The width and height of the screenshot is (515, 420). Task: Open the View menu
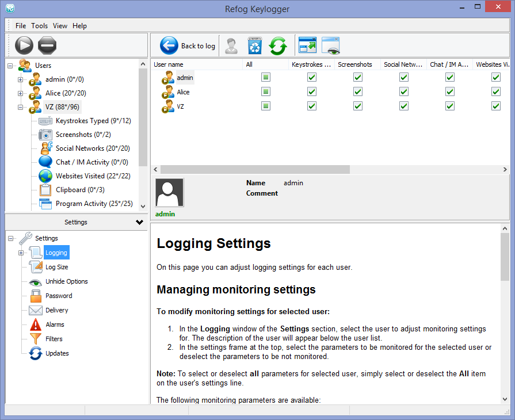pos(60,26)
